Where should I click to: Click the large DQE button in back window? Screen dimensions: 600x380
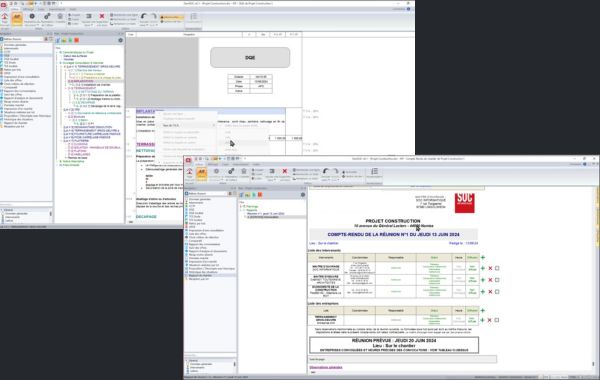[x=250, y=57]
